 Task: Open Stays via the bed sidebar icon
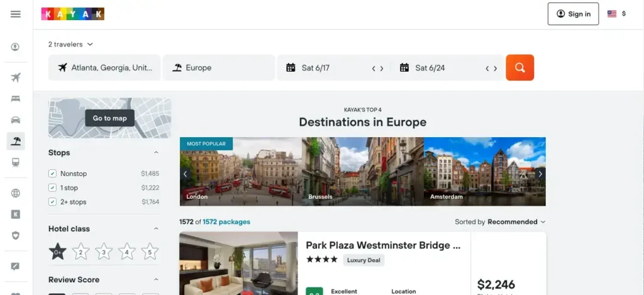pos(16,99)
